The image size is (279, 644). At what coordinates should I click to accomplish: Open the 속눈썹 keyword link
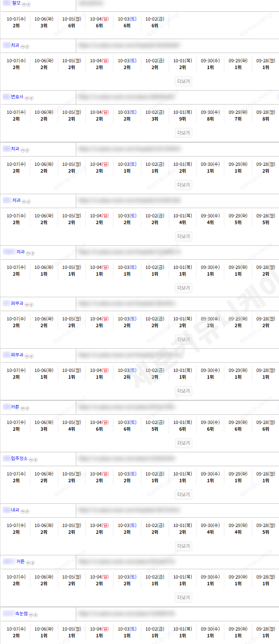click(21, 614)
